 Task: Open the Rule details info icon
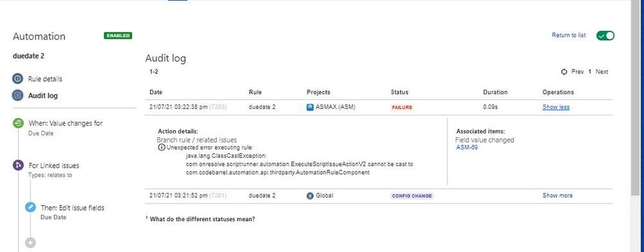[x=17, y=79]
